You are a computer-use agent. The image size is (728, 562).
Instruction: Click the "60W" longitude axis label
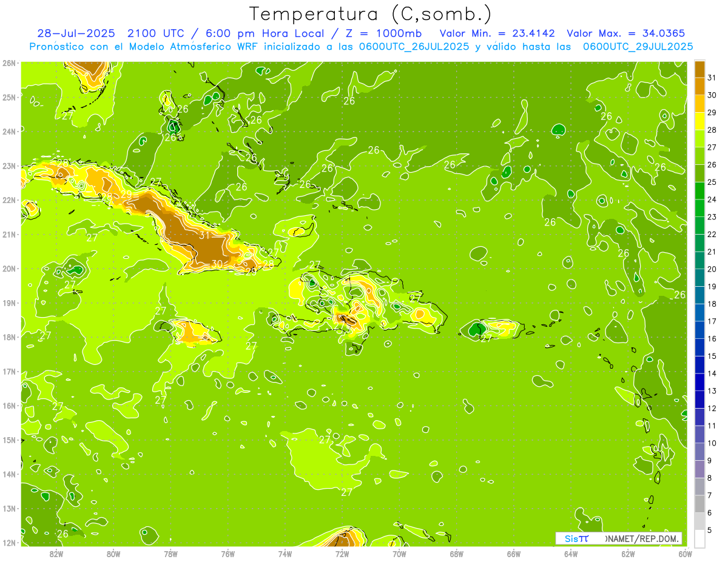click(686, 554)
